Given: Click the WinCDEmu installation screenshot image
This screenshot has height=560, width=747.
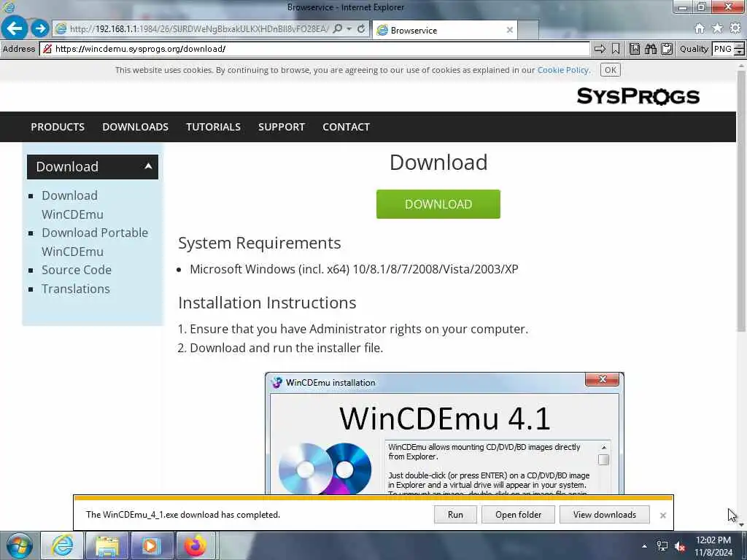Looking at the screenshot, I should [444, 433].
